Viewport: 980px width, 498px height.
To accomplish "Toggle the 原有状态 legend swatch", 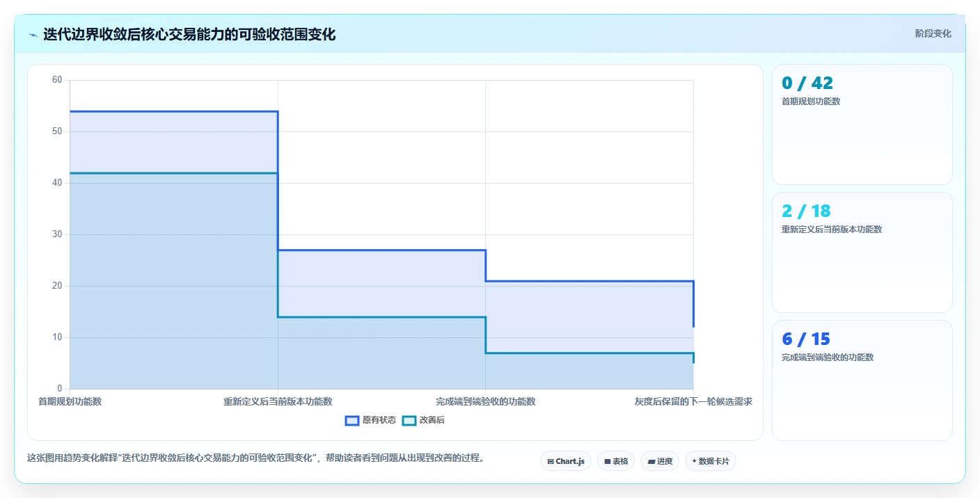I will [x=352, y=420].
